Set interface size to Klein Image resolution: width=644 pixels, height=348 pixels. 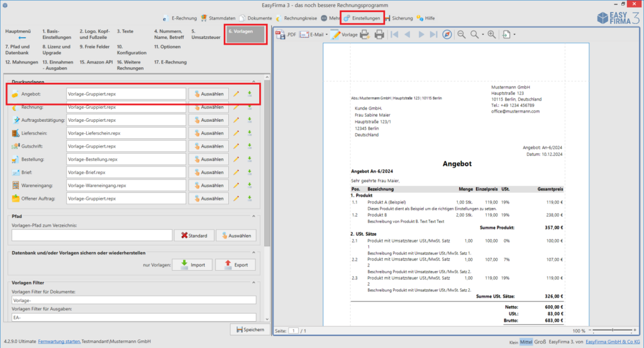click(514, 342)
